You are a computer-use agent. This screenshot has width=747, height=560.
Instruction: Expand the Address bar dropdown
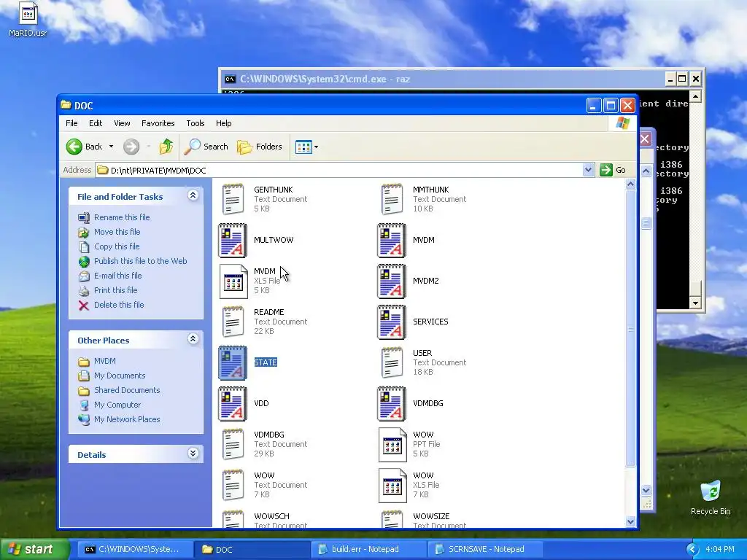pyautogui.click(x=588, y=170)
